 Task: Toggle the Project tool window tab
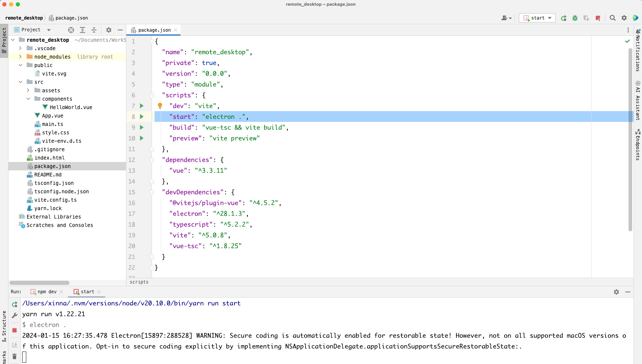tap(4, 41)
